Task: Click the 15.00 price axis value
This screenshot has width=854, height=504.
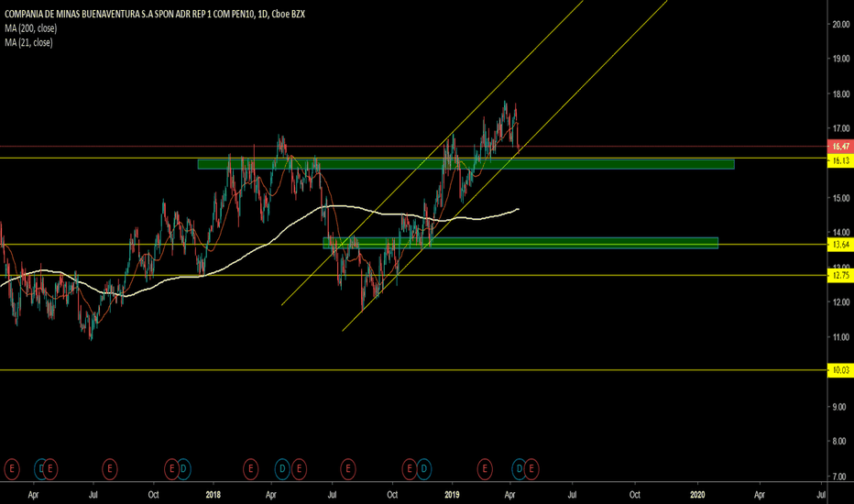Action: (x=841, y=198)
